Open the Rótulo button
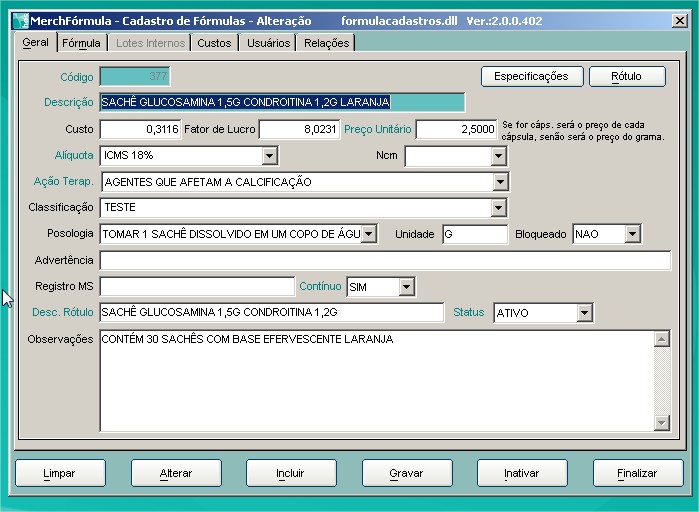 tap(627, 76)
